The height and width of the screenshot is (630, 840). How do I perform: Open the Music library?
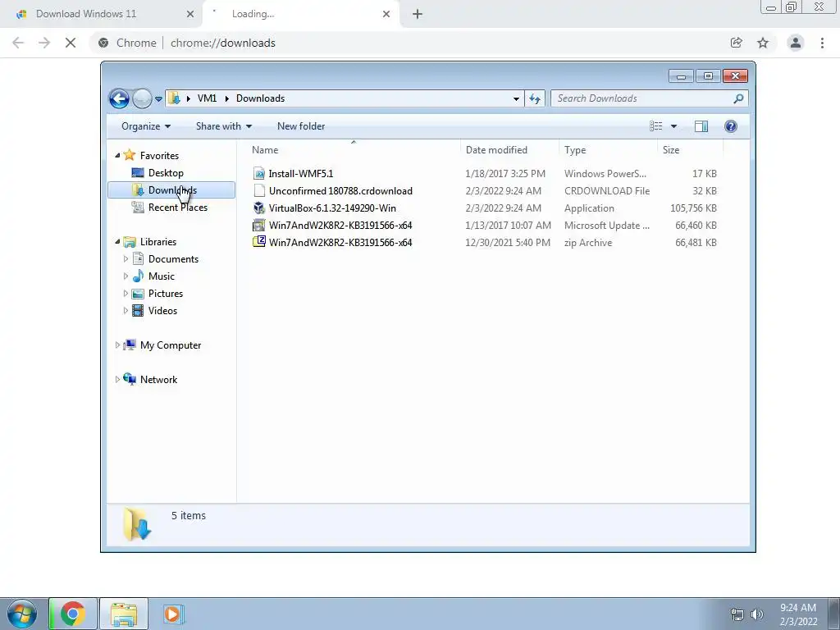click(x=162, y=276)
